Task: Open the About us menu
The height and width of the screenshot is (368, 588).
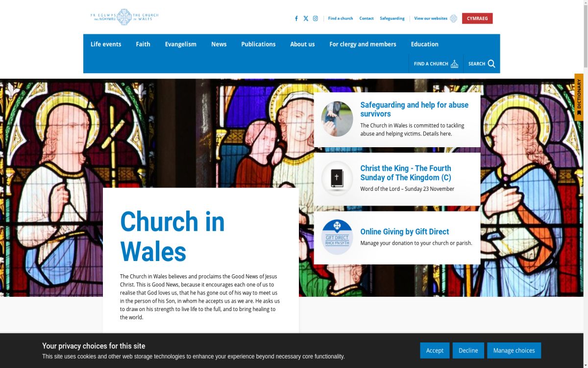Action: [302, 44]
